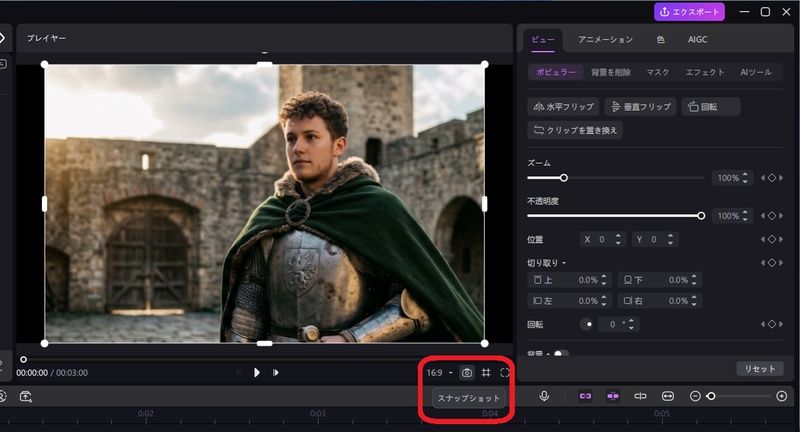
Task: Open the 16:9 aspect ratio dropdown
Action: point(440,373)
